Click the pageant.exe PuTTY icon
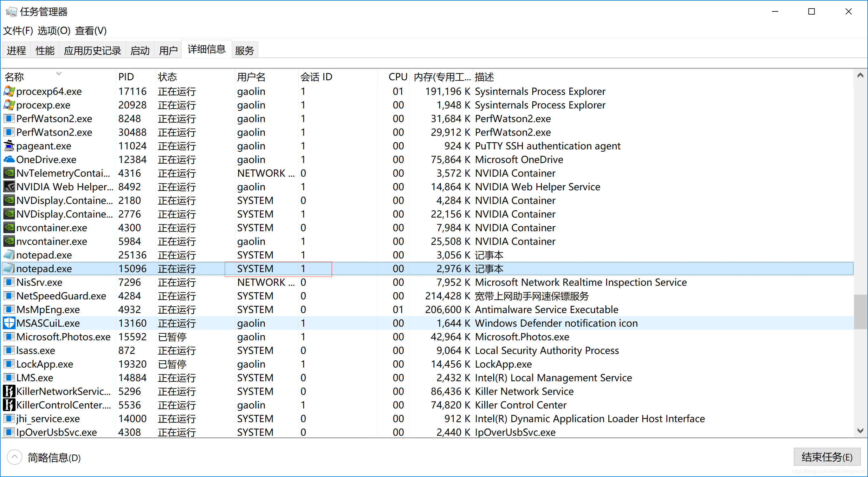This screenshot has width=868, height=477. [x=9, y=146]
